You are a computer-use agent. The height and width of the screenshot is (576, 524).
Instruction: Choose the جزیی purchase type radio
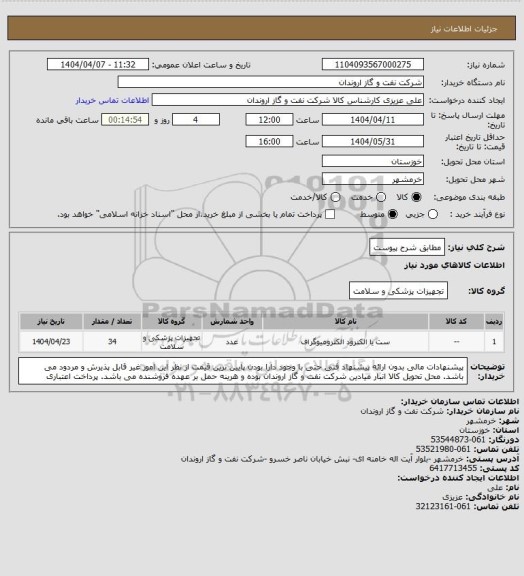point(433,215)
